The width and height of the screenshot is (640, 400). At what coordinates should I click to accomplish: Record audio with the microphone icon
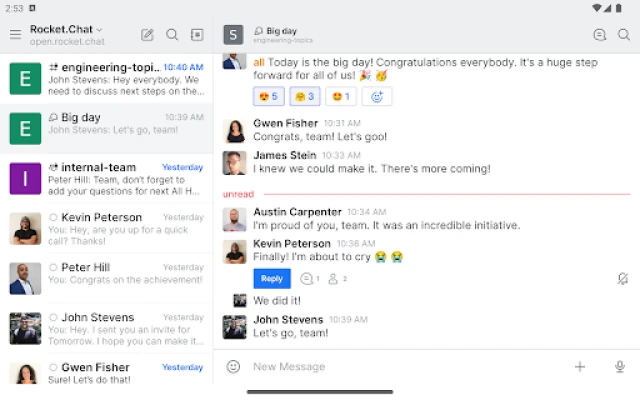tap(620, 367)
